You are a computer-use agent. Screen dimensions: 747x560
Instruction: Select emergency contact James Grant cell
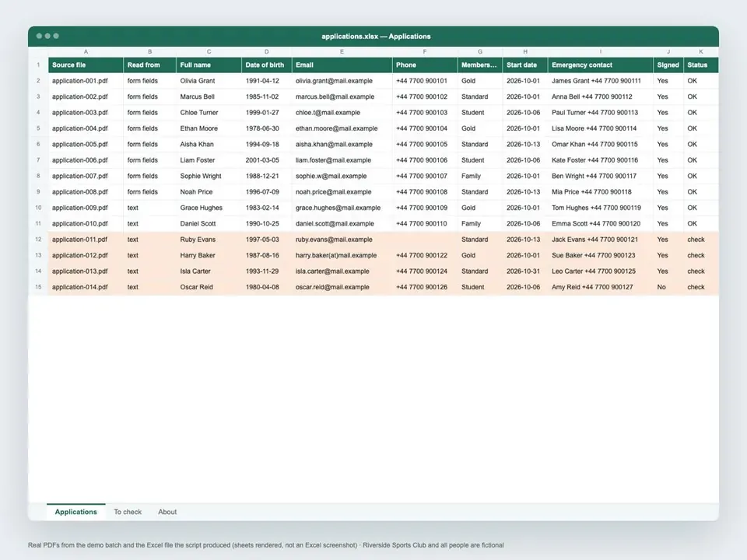point(601,81)
